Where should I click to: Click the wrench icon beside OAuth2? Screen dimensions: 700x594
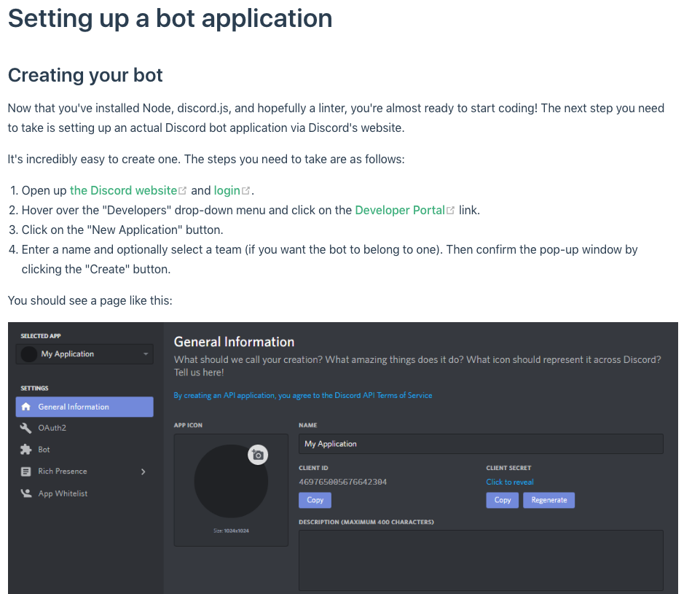(26, 428)
